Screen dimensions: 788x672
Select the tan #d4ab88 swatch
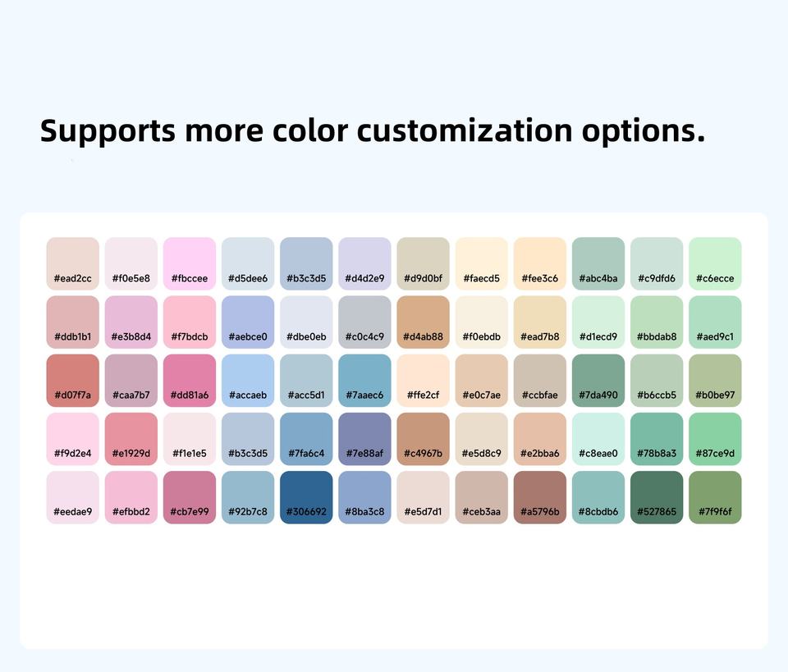[x=423, y=322]
